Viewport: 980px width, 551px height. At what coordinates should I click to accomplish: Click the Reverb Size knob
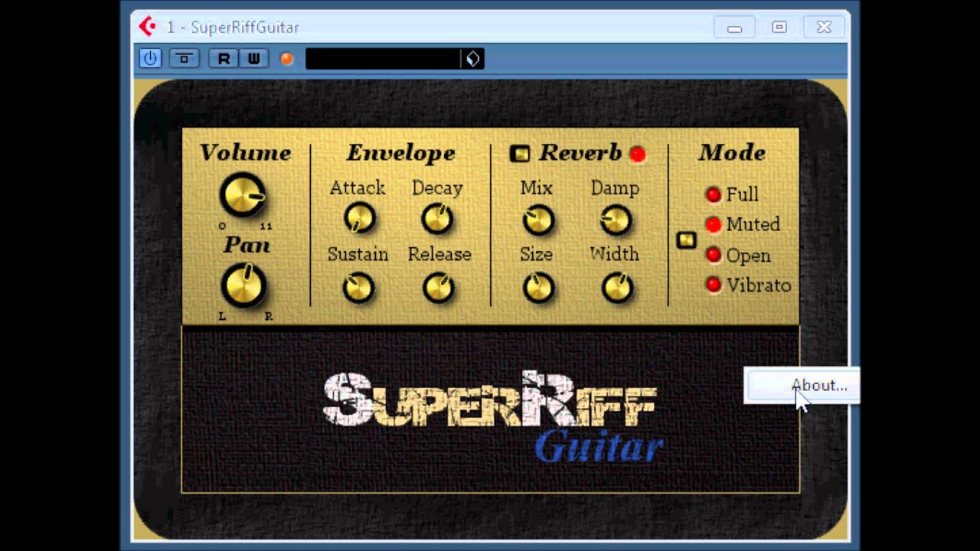tap(538, 288)
